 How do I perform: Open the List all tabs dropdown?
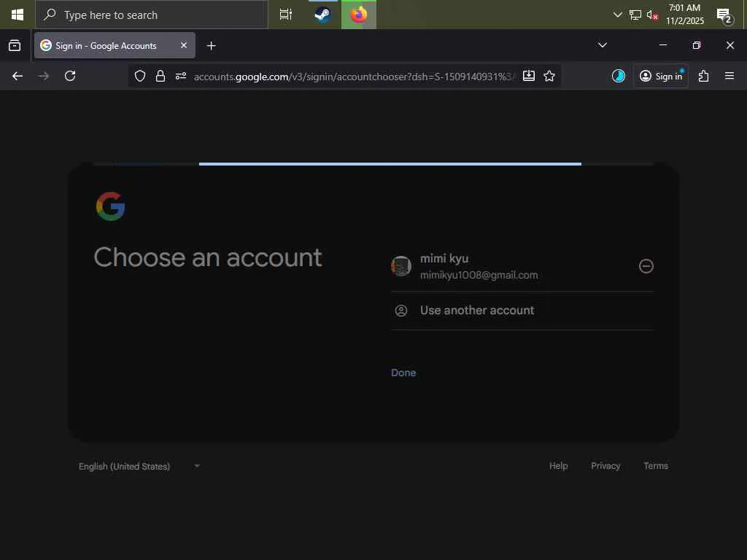(602, 45)
